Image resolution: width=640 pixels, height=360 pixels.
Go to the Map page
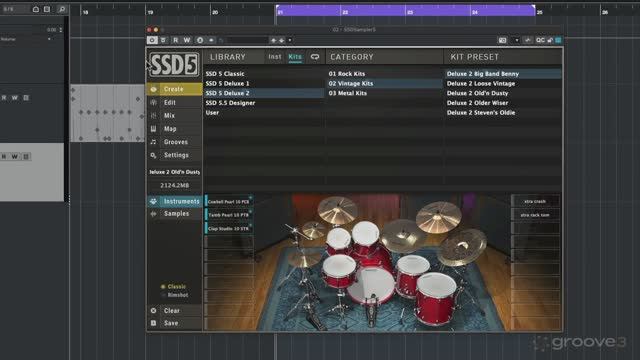[x=175, y=129]
